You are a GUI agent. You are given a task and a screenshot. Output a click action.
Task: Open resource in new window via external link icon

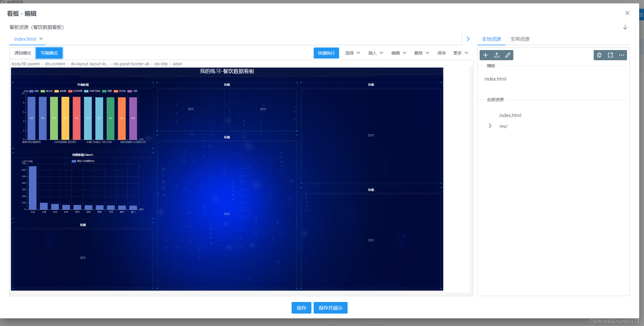click(610, 55)
